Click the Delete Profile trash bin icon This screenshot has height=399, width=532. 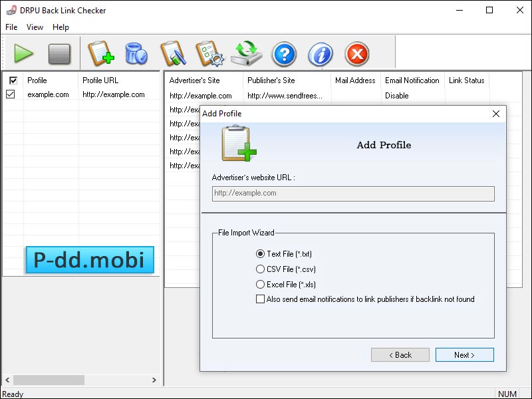coord(136,53)
